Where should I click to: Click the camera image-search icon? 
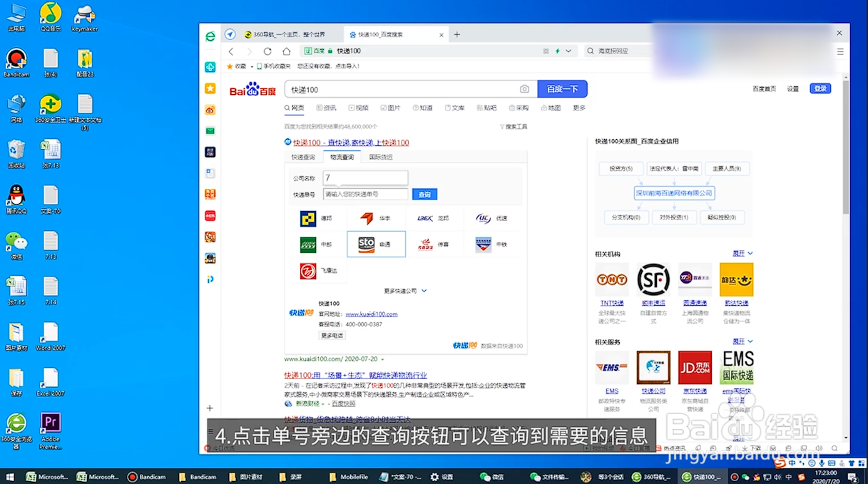[524, 89]
